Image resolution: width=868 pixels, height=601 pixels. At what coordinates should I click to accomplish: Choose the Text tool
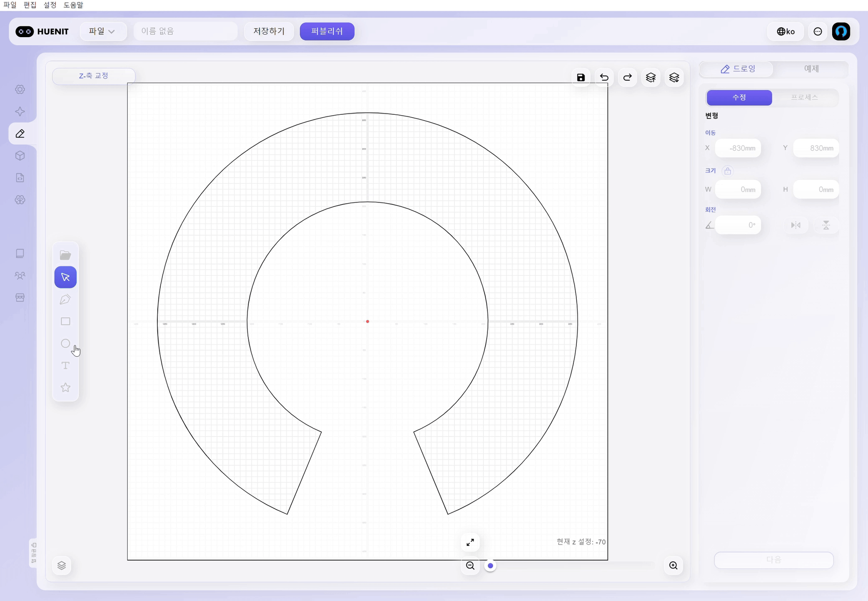point(66,366)
